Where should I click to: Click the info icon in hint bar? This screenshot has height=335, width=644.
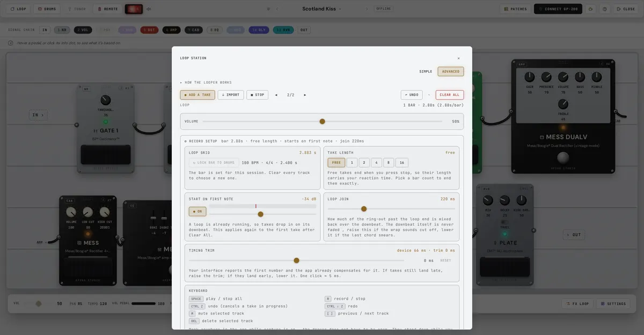[x=11, y=43]
